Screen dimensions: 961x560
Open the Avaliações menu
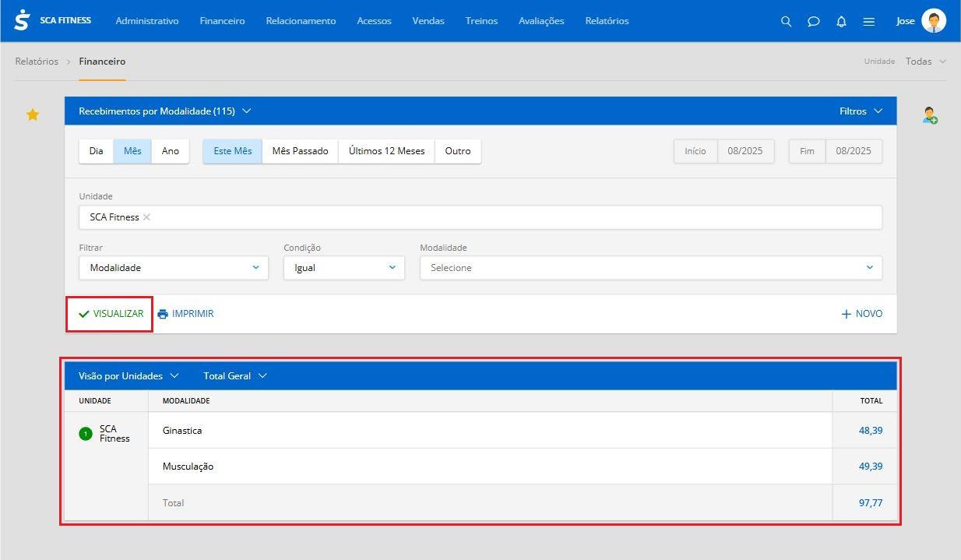(541, 21)
